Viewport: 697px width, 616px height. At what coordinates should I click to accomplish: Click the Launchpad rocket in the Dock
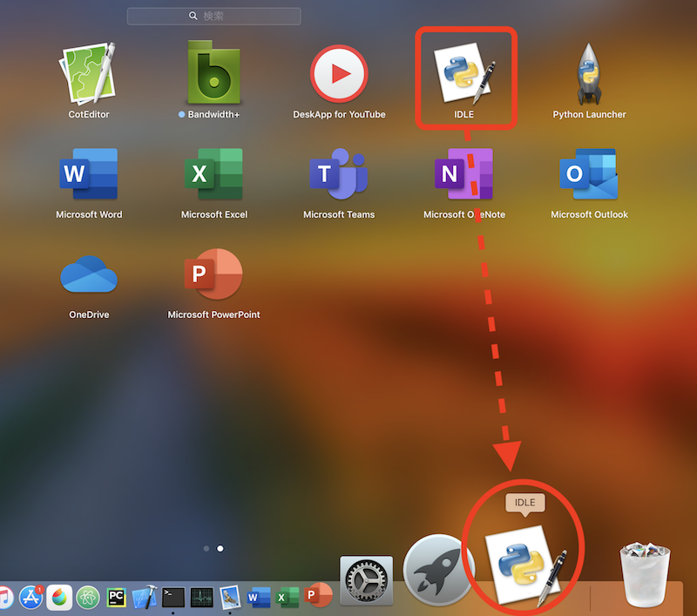(x=438, y=571)
